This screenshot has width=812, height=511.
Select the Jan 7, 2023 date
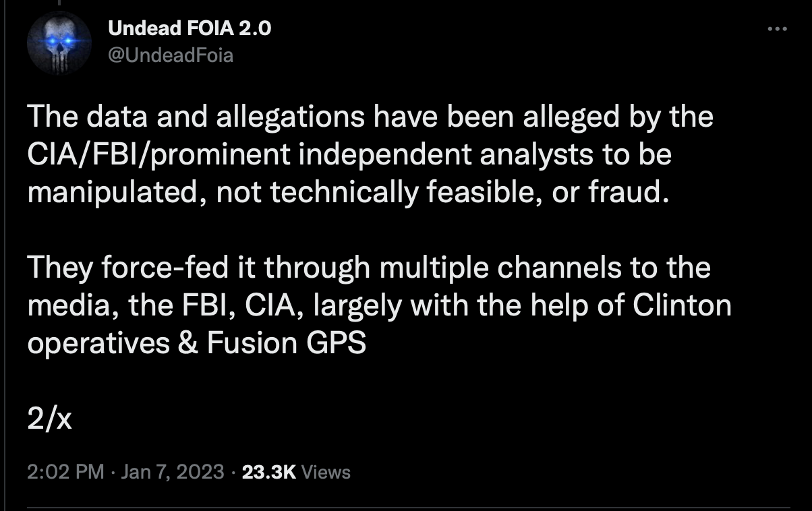tap(171, 472)
